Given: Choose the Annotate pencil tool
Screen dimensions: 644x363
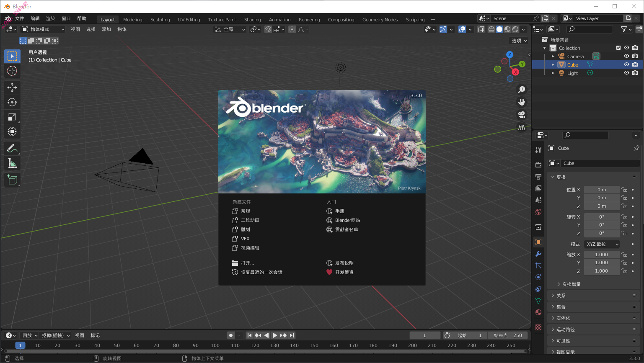Looking at the screenshot, I should pyautogui.click(x=12, y=148).
